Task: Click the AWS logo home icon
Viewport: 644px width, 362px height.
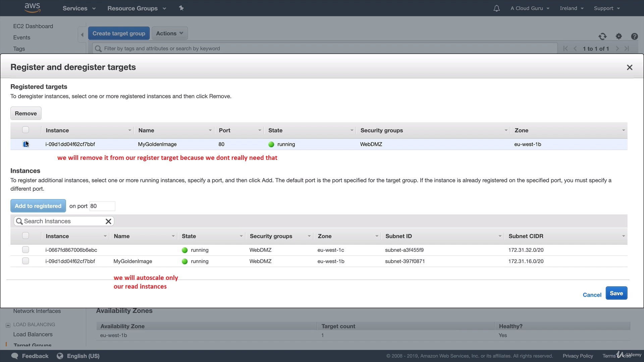Action: (x=33, y=8)
